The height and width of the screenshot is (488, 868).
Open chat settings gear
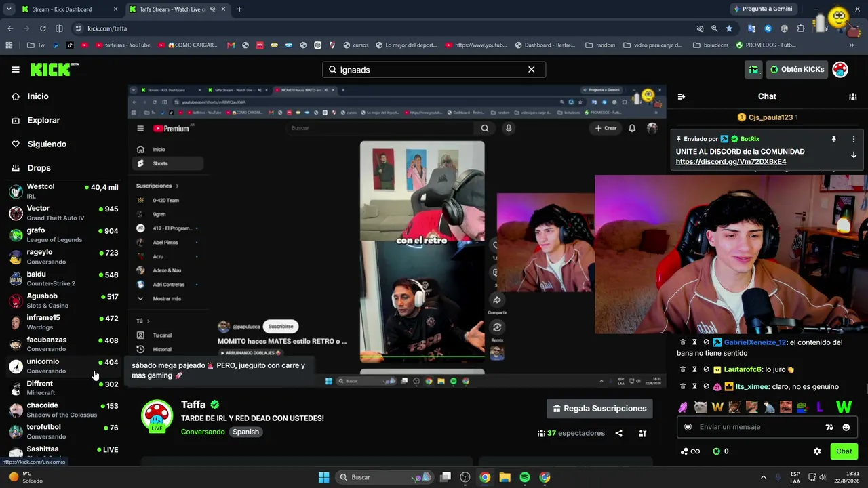tap(817, 451)
